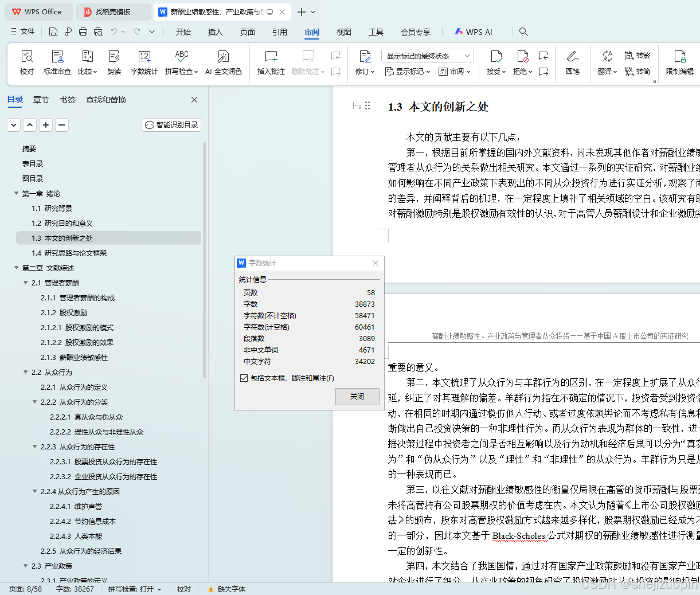Screen dimensions: 700x595
Task: Run 拼写检查 spell check
Action: tap(181, 62)
